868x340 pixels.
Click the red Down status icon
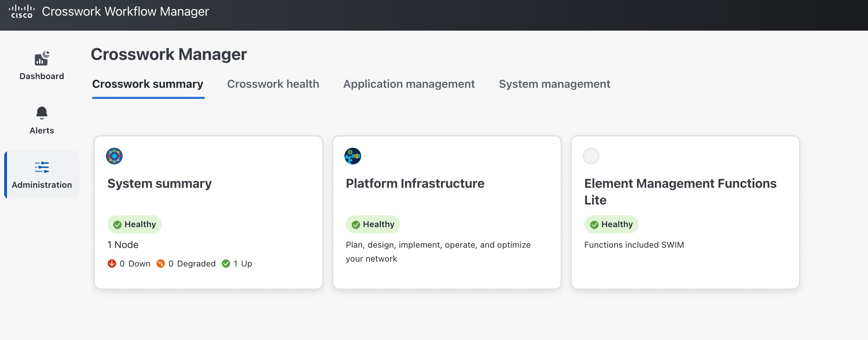point(112,263)
